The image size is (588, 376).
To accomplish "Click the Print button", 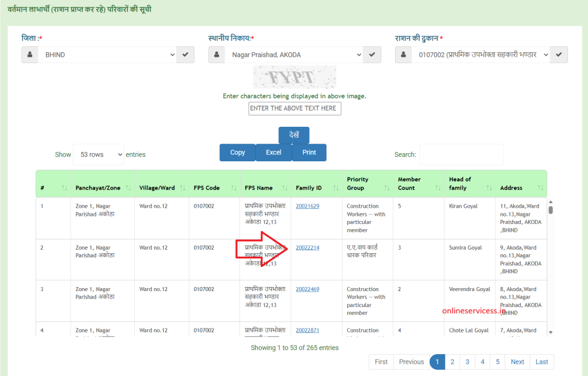I will coord(309,153).
